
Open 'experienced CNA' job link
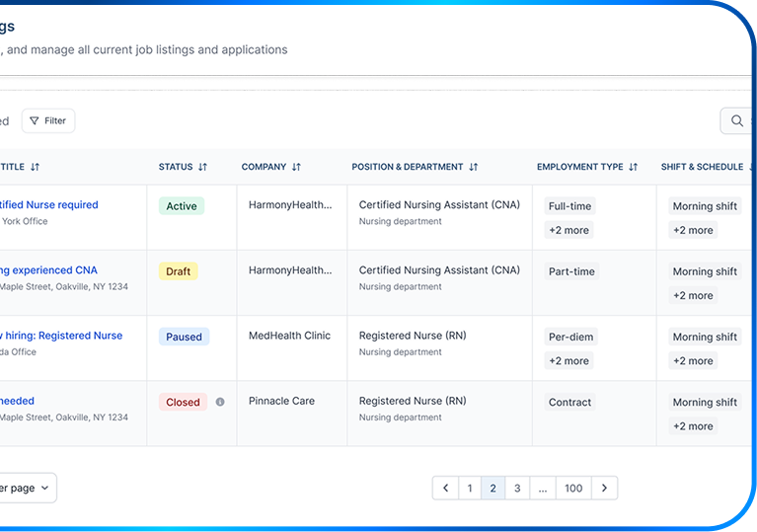click(x=48, y=270)
